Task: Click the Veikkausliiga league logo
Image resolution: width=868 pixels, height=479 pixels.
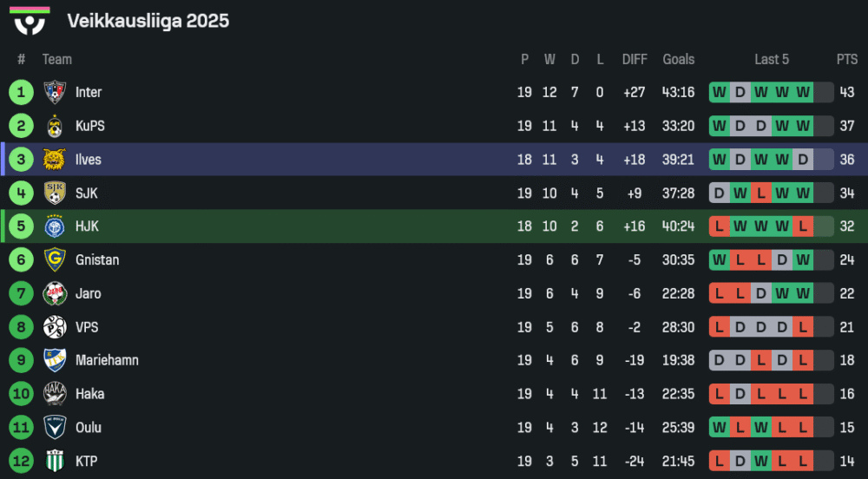Action: [x=30, y=21]
